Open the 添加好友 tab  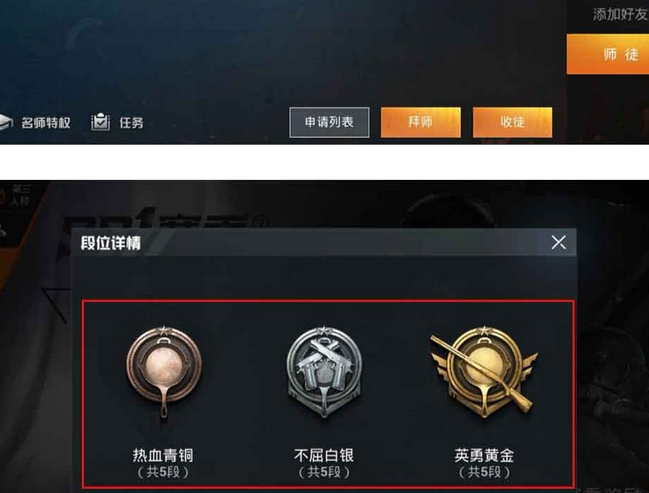[x=620, y=14]
